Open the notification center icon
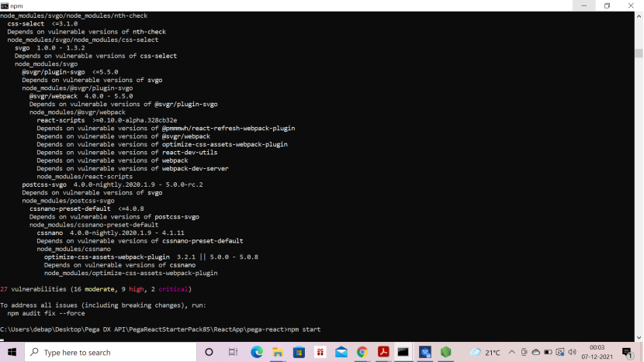 coord(627,353)
